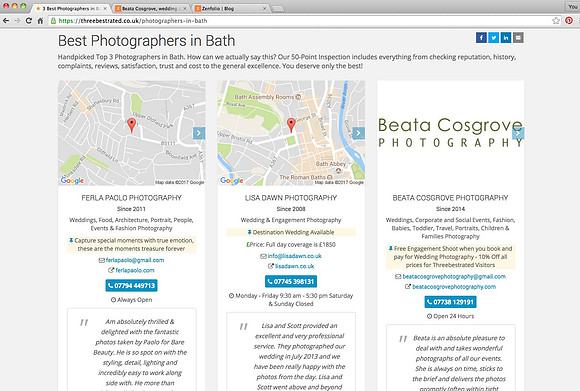Image resolution: width=580 pixels, height=391 pixels.
Task: Click Best Photographers in Bath title
Action: (146, 41)
